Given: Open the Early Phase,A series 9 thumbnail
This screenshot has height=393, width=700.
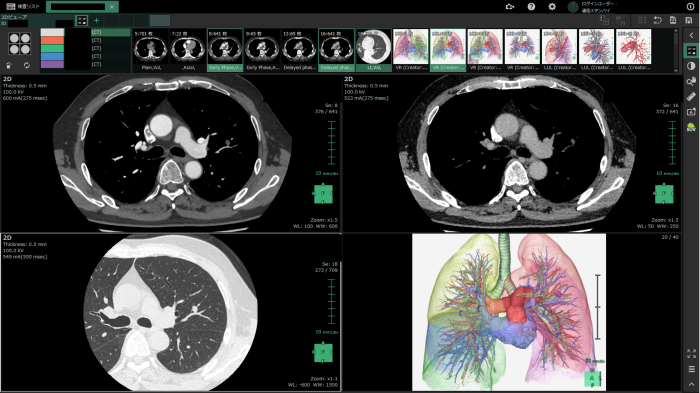Looking at the screenshot, I should [x=262, y=50].
